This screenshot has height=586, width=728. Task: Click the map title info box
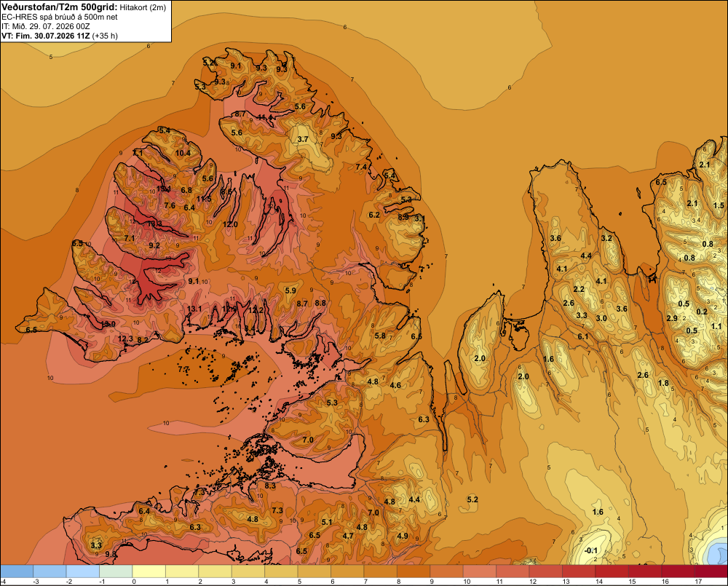point(86,21)
